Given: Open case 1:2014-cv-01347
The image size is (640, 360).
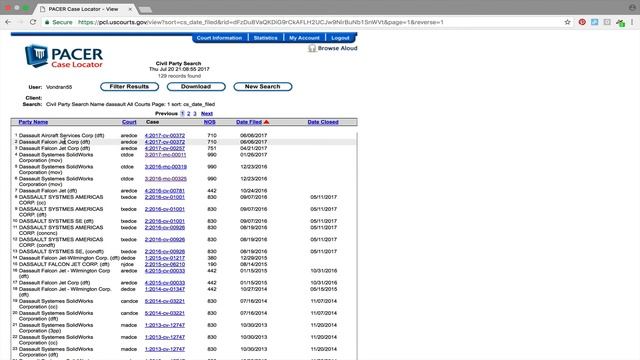Looking at the screenshot, I should point(165,289).
